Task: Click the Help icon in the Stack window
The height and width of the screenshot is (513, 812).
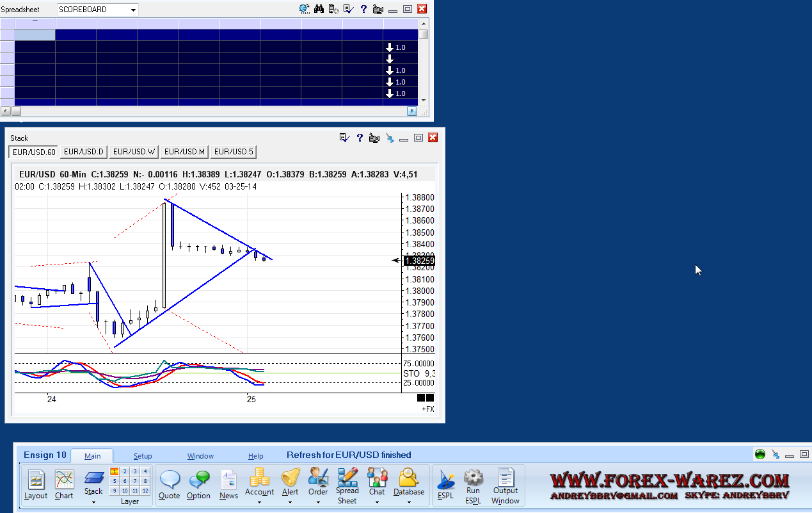Action: tap(360, 138)
